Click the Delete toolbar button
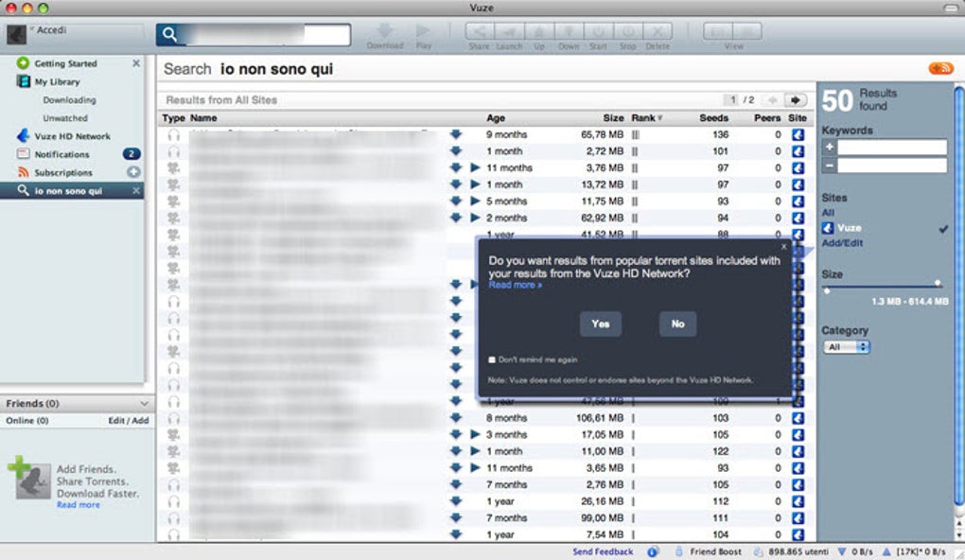 point(658,31)
